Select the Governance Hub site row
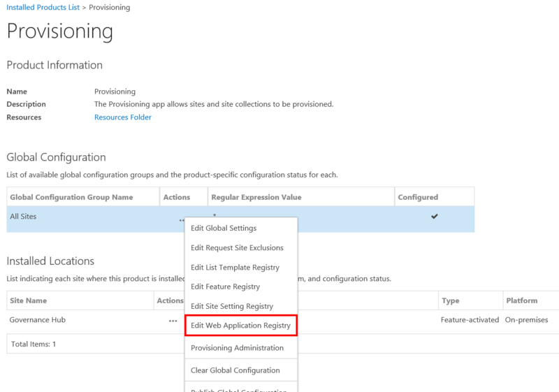 [x=37, y=320]
